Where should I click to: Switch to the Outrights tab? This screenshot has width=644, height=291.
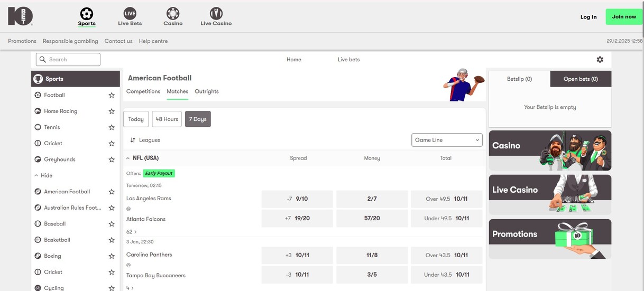[x=207, y=91]
